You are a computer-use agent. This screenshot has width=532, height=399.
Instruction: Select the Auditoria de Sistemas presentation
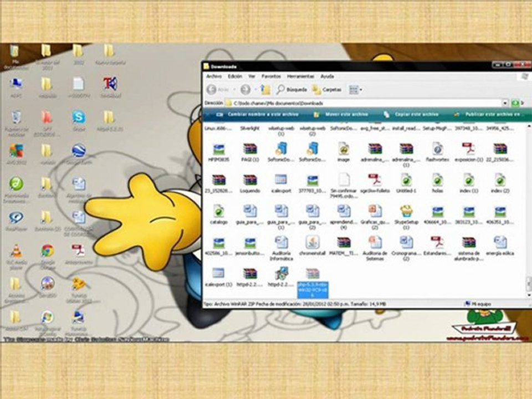pos(375,248)
